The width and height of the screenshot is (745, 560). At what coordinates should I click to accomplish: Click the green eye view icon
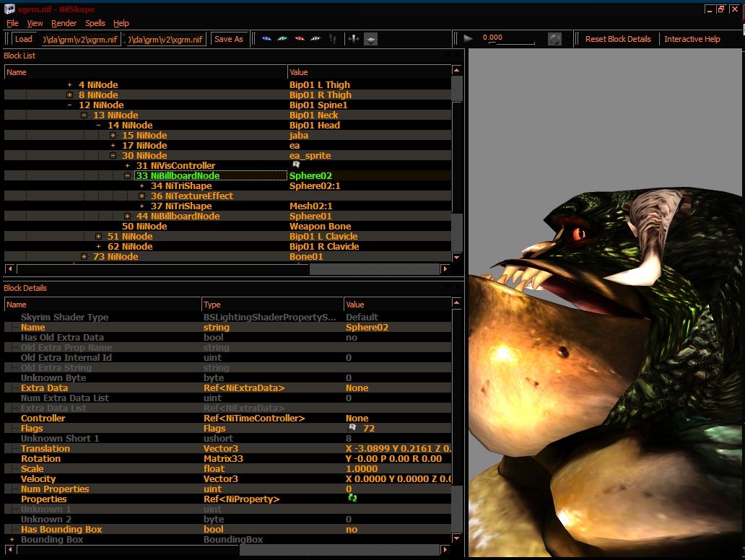tap(283, 39)
